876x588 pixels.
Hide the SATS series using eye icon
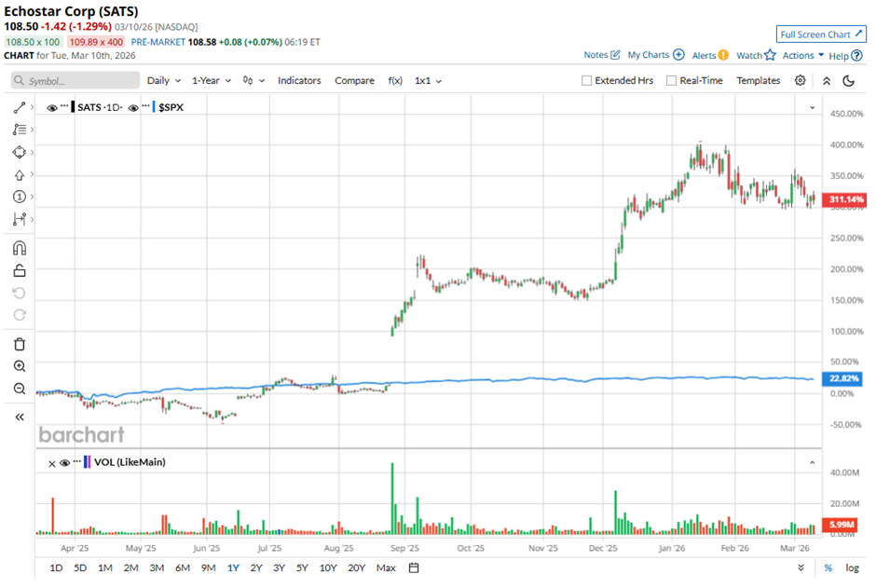(x=52, y=108)
